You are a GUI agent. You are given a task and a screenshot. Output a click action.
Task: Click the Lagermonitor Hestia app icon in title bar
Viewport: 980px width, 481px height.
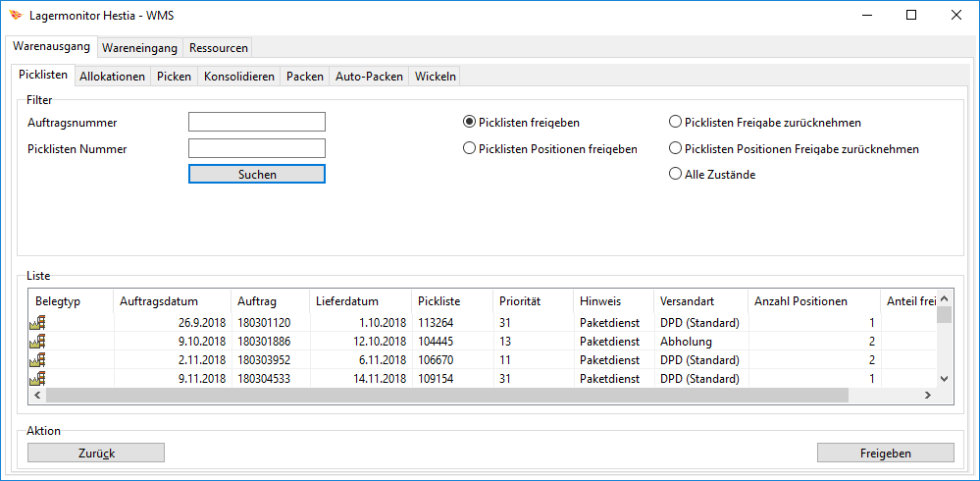[15, 15]
